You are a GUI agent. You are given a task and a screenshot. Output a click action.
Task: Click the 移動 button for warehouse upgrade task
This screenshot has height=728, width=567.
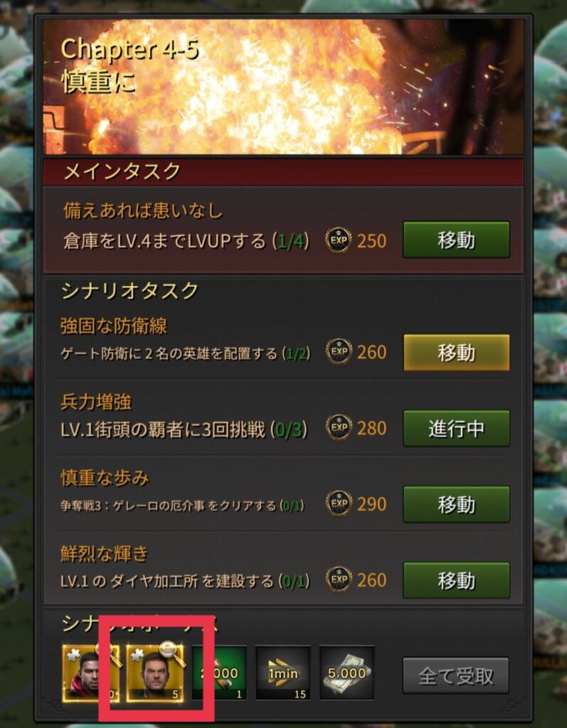tap(456, 240)
